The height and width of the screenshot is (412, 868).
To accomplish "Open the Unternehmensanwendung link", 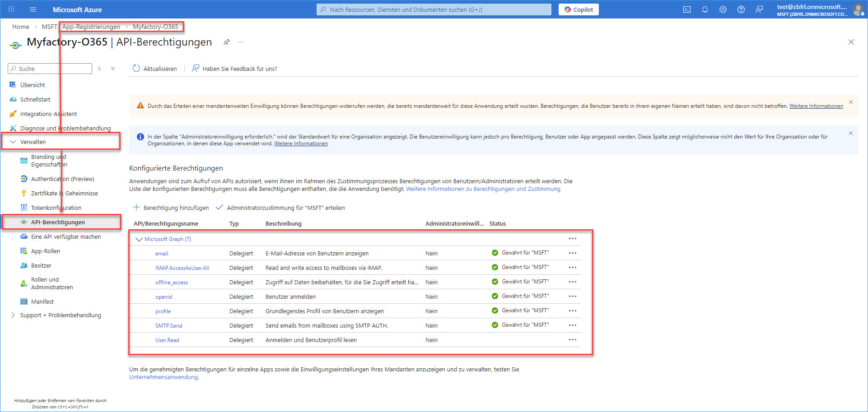I will (x=163, y=377).
